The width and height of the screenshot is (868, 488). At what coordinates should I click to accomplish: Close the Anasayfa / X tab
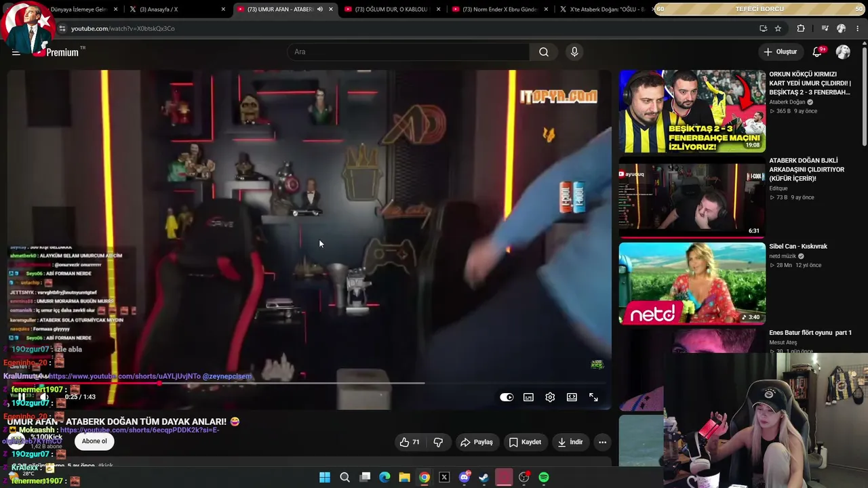[x=223, y=9]
